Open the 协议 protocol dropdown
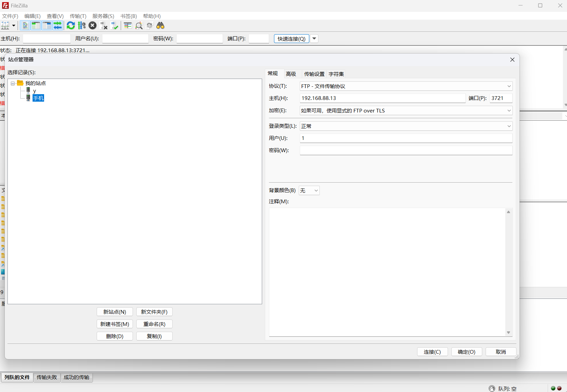This screenshot has height=392, width=567. 406,86
